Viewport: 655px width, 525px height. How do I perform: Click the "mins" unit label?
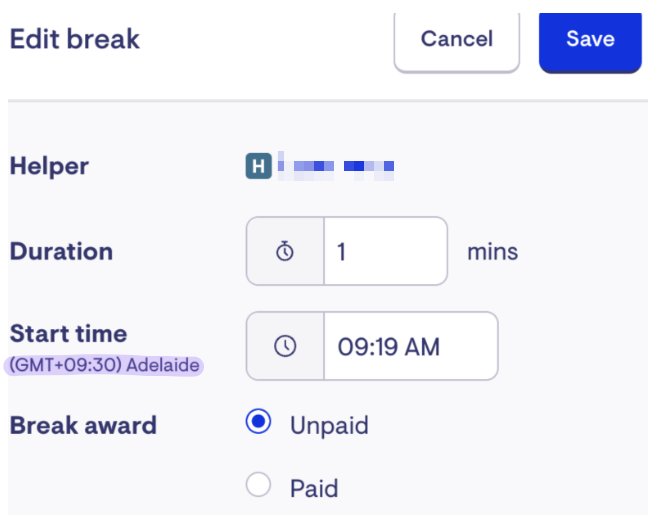coord(493,251)
